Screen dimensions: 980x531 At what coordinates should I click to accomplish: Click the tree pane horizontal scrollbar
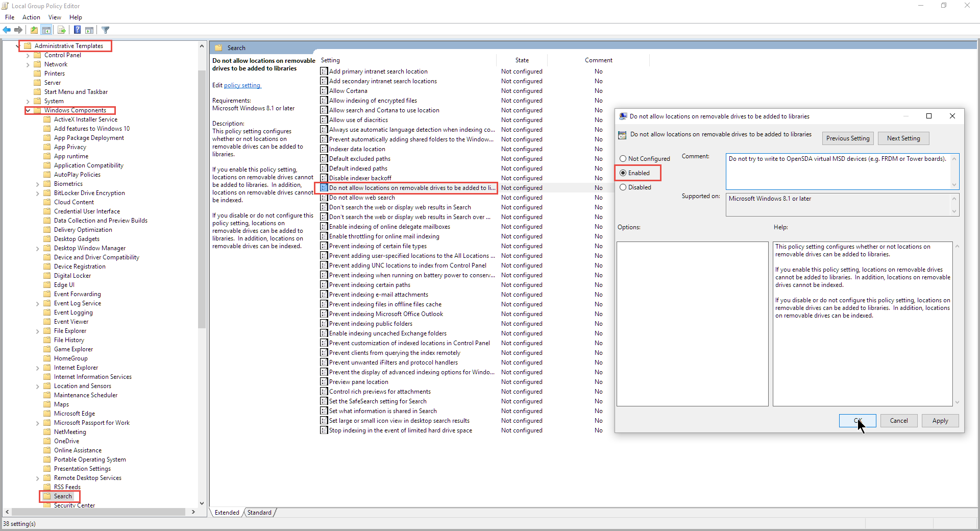pos(98,512)
